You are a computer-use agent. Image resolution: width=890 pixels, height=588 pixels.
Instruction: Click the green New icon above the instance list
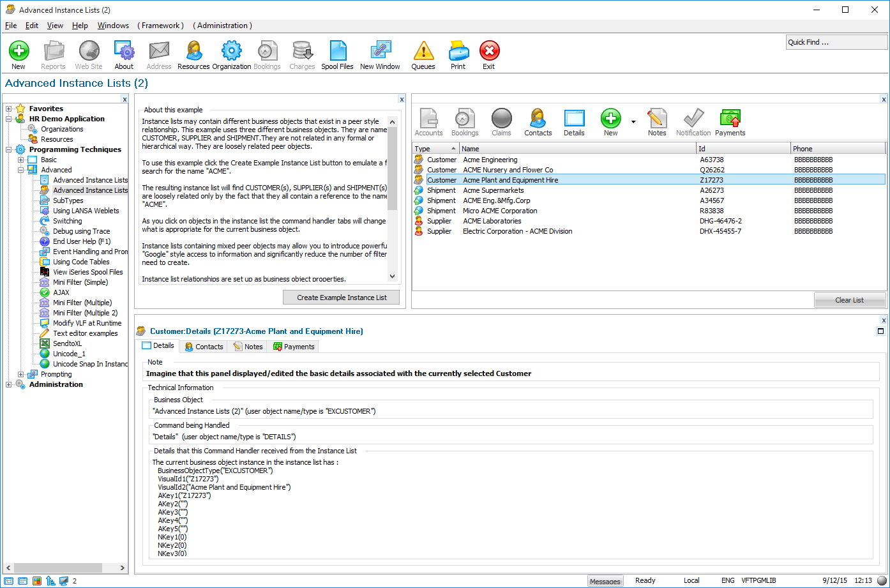[x=610, y=118]
